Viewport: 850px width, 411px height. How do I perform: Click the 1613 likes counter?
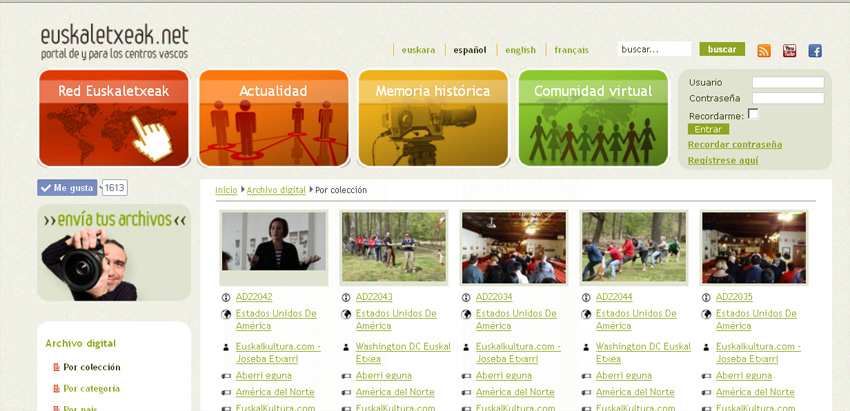(114, 188)
